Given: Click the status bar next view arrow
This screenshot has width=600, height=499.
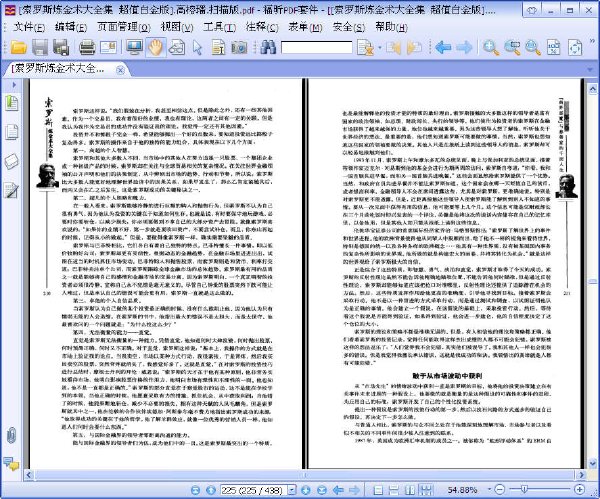Looking at the screenshot, I should coord(354,490).
